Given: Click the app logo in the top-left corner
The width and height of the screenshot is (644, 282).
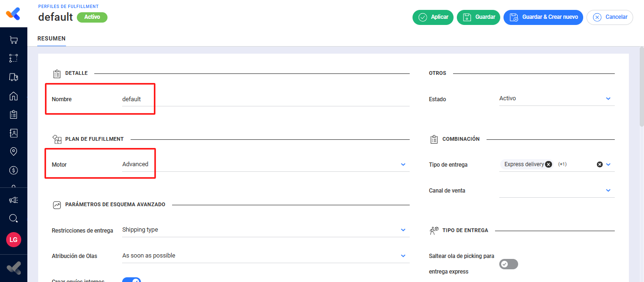Looking at the screenshot, I should 13,14.
